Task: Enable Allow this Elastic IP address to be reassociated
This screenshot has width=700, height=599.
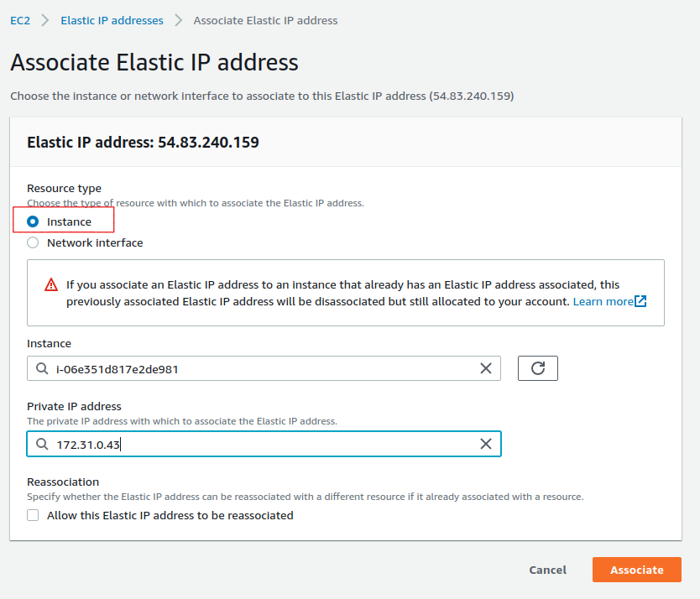Action: [x=32, y=515]
